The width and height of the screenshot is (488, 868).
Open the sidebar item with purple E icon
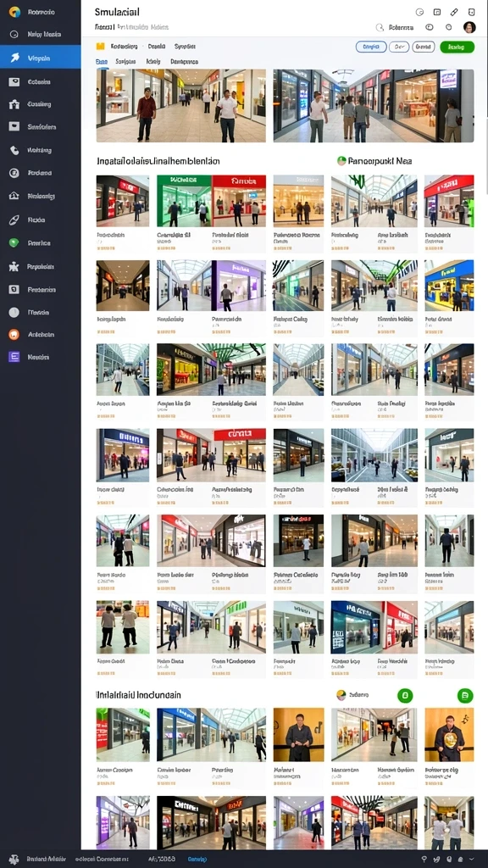[x=41, y=357]
